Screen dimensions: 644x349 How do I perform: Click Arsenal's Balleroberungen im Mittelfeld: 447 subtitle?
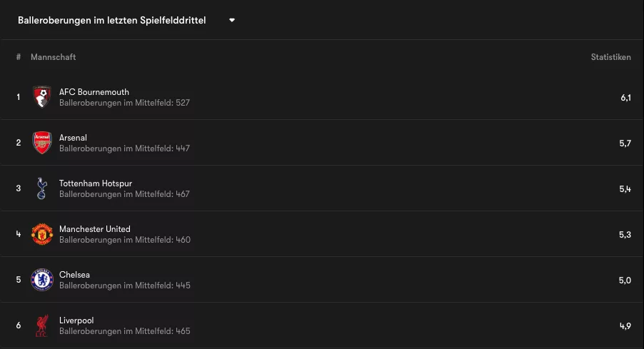click(x=124, y=148)
